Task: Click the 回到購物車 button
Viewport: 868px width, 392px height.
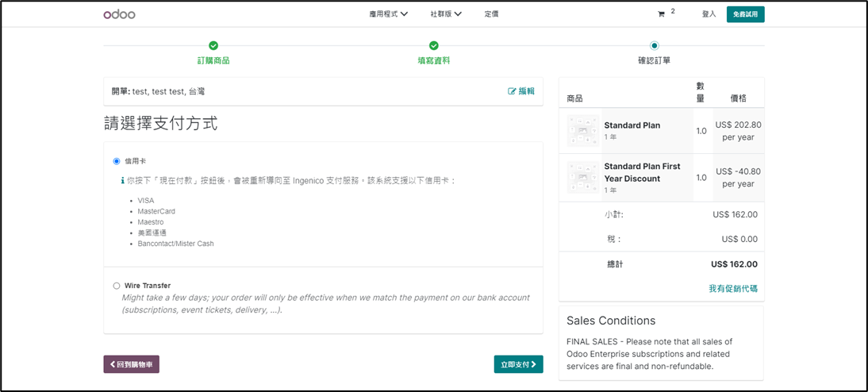Action: coord(131,364)
